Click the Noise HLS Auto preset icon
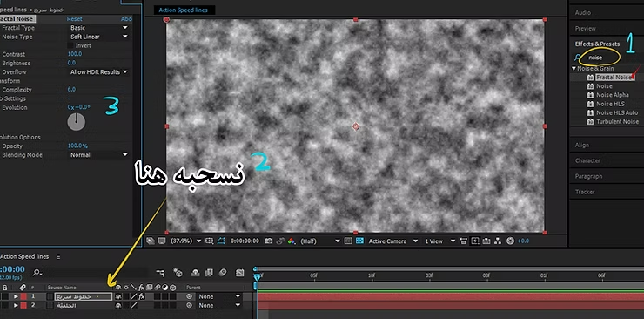 590,112
